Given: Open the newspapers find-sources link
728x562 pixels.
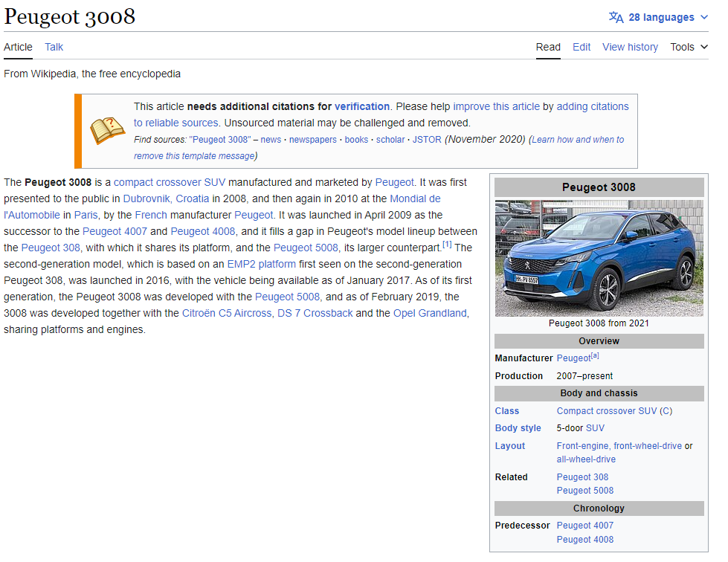Looking at the screenshot, I should click(x=313, y=140).
